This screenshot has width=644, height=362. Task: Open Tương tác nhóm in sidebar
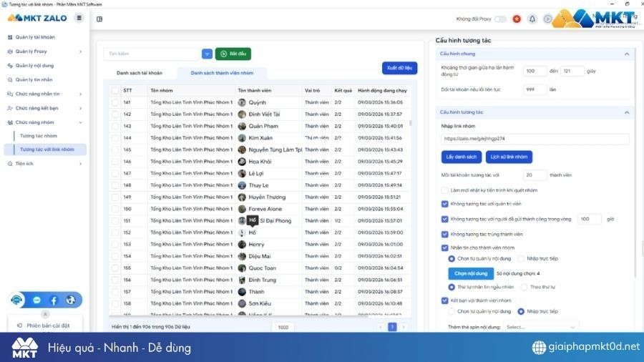pos(39,135)
